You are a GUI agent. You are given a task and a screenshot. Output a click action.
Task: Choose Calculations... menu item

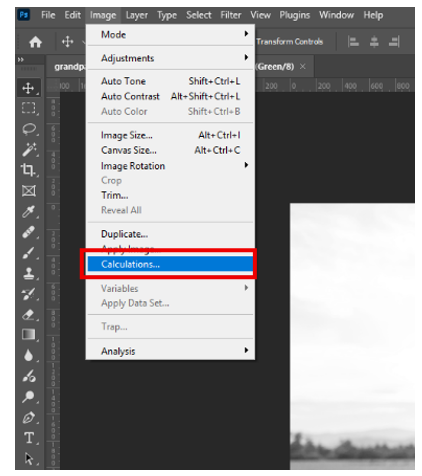click(170, 264)
